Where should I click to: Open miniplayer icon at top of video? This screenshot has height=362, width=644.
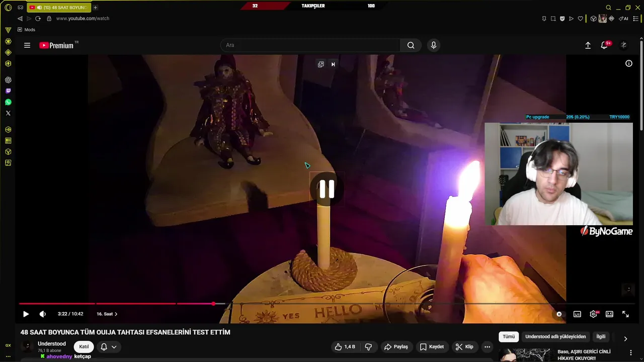321,64
